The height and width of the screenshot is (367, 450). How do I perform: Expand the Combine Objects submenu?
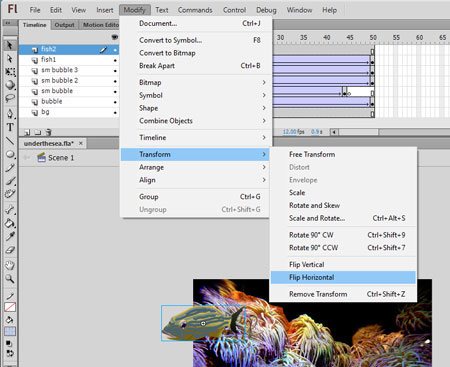click(196, 121)
